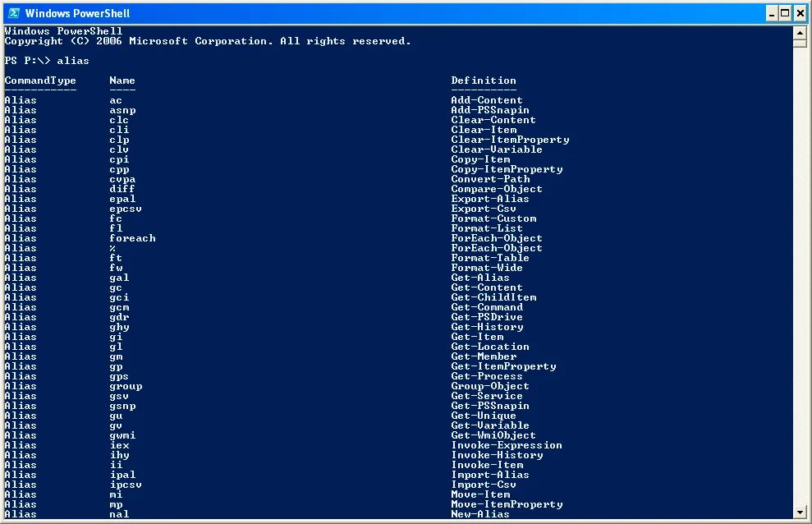Click the vertical scrollbar thumb
The width and height of the screenshot is (812, 524).
click(x=800, y=44)
